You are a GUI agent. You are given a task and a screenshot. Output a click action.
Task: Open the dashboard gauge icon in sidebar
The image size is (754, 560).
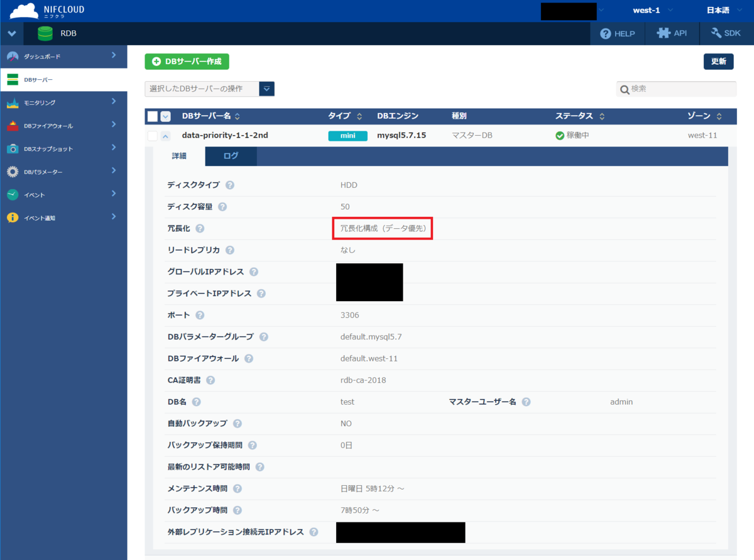13,57
